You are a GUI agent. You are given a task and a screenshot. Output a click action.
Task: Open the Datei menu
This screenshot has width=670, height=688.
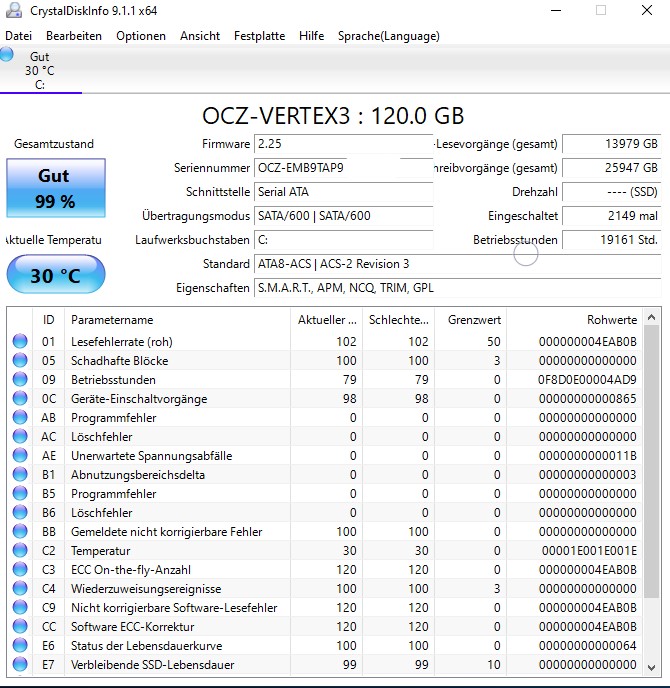18,36
